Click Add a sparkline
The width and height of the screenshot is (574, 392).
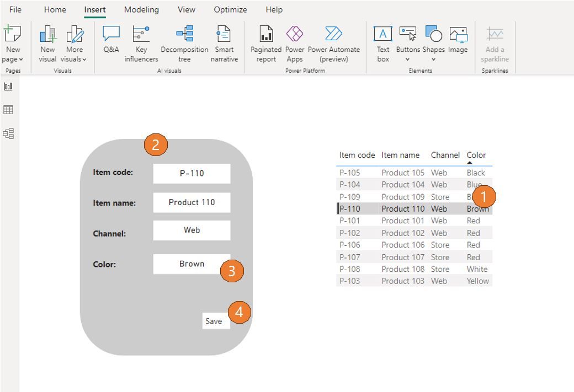tap(495, 44)
